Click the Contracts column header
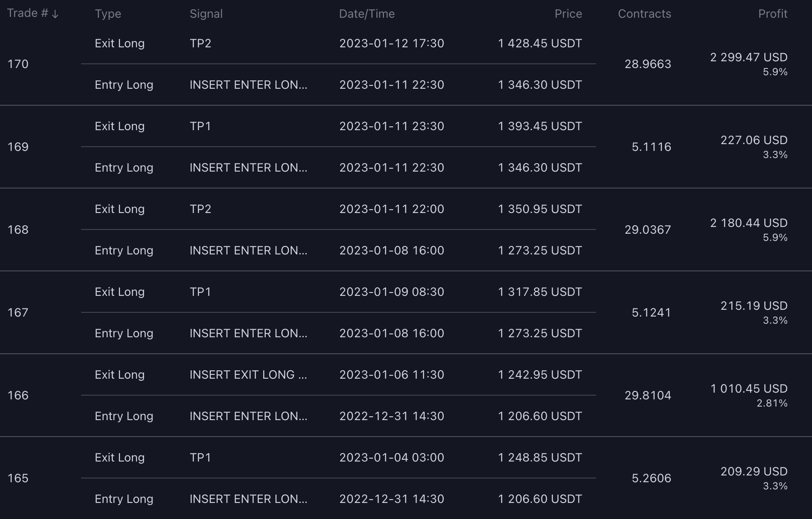Image resolution: width=812 pixels, height=519 pixels. point(644,14)
